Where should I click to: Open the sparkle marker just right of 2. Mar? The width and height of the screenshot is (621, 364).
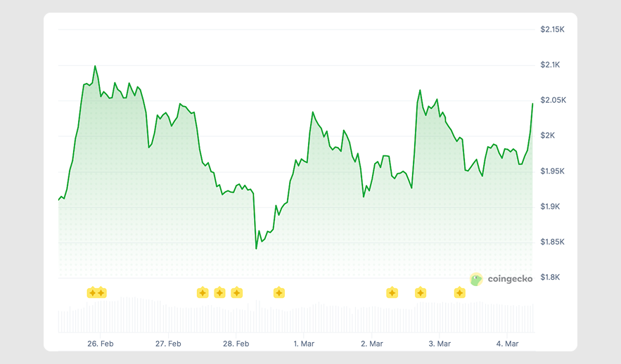[392, 292]
